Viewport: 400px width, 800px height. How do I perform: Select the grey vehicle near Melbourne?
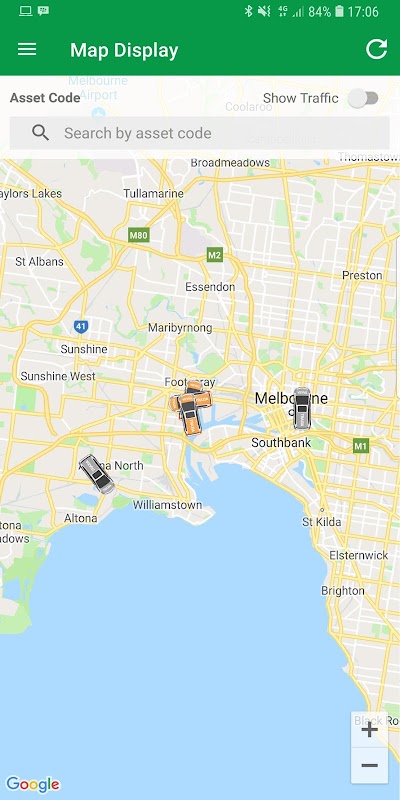tap(302, 408)
